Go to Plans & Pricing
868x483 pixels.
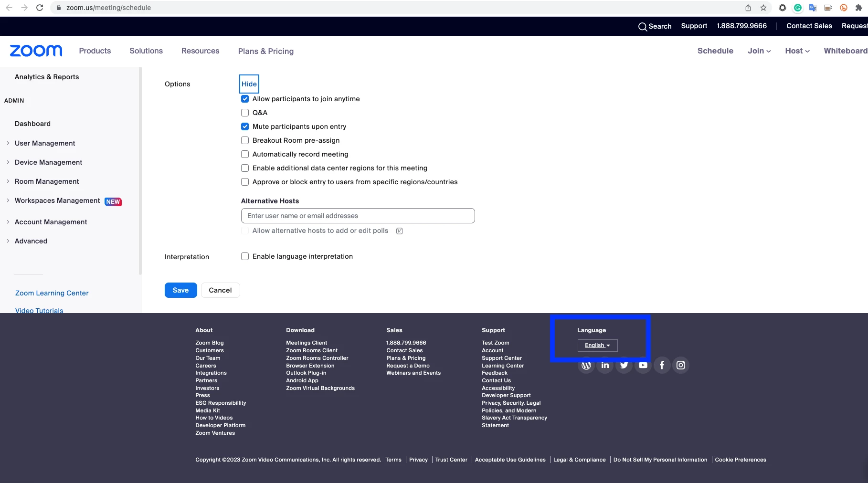[266, 51]
